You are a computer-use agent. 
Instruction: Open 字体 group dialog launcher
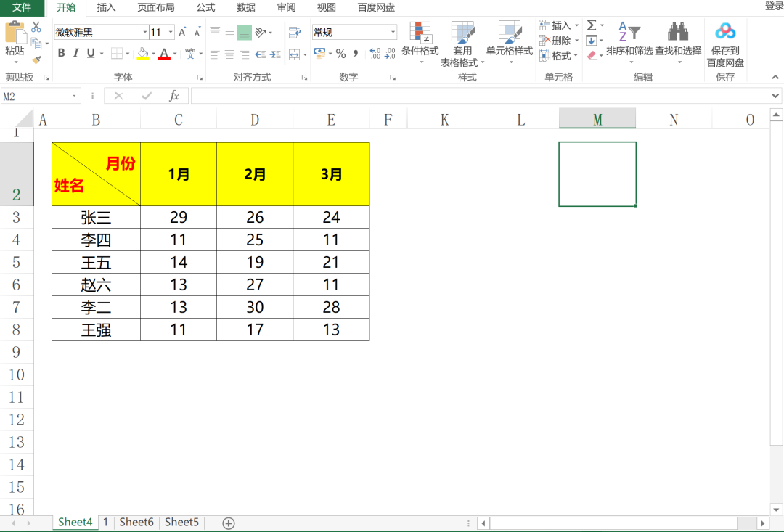(x=200, y=78)
